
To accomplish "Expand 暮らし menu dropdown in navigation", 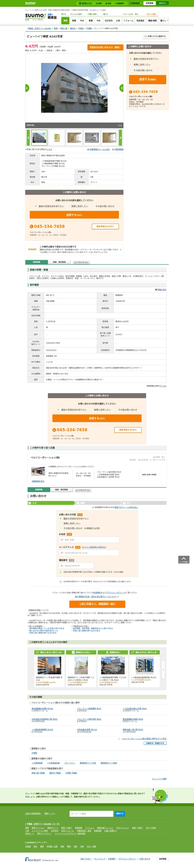I will pos(164,21).
